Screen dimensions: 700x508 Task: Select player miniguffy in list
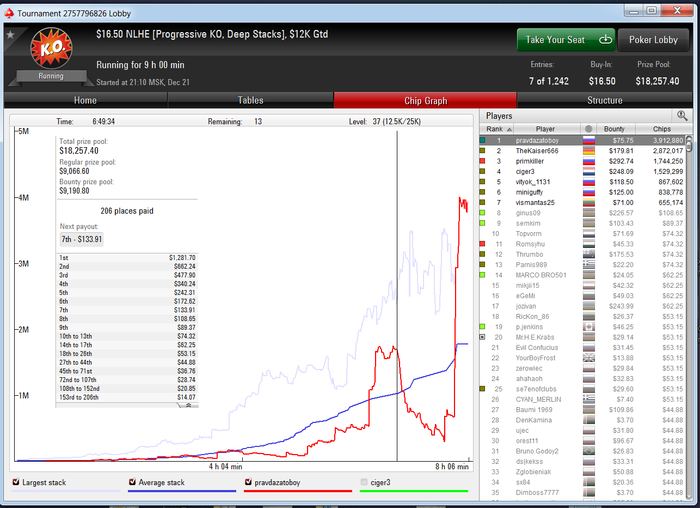(x=582, y=192)
